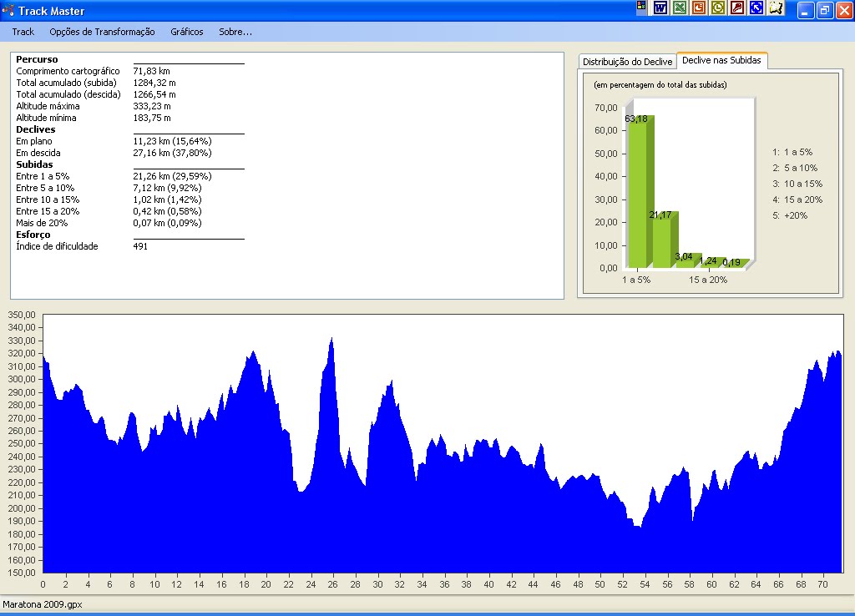Click the km 36 label on distance axis
Screen dimensions: 855x616
click(444, 584)
